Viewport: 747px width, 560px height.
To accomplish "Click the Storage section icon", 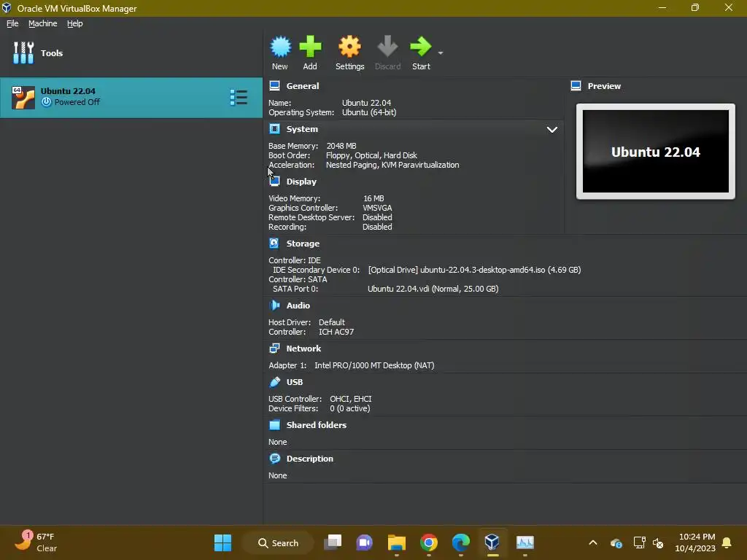I will 274,244.
